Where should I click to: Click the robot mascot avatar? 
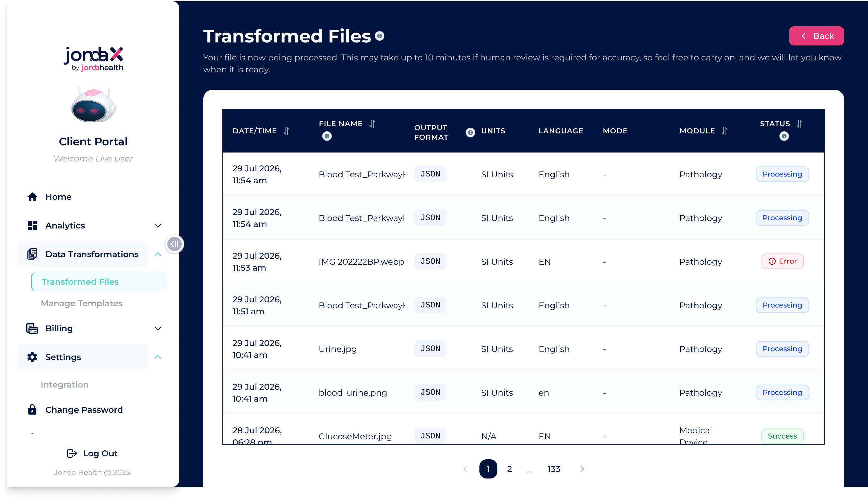click(x=93, y=105)
